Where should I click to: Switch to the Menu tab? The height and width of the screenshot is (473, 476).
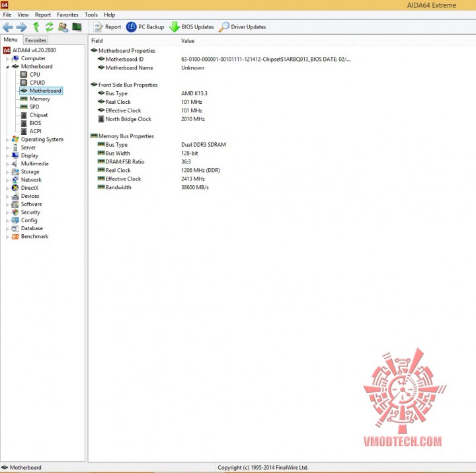click(x=11, y=40)
